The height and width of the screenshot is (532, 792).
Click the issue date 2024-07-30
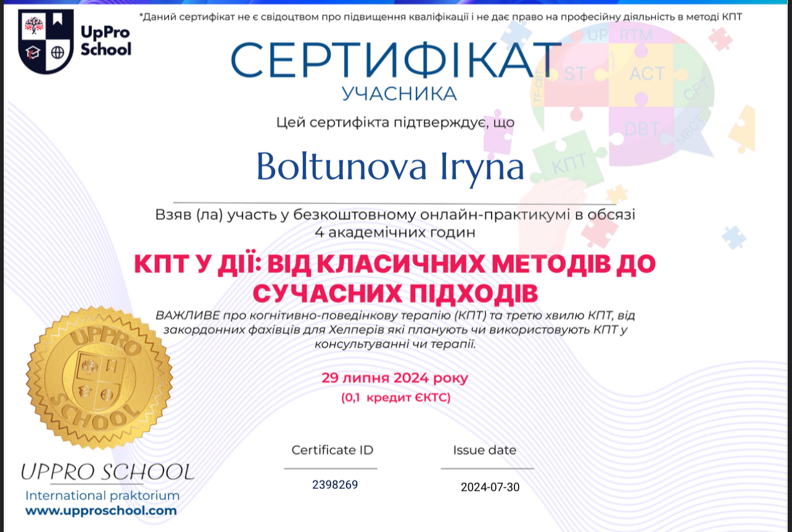click(x=490, y=487)
